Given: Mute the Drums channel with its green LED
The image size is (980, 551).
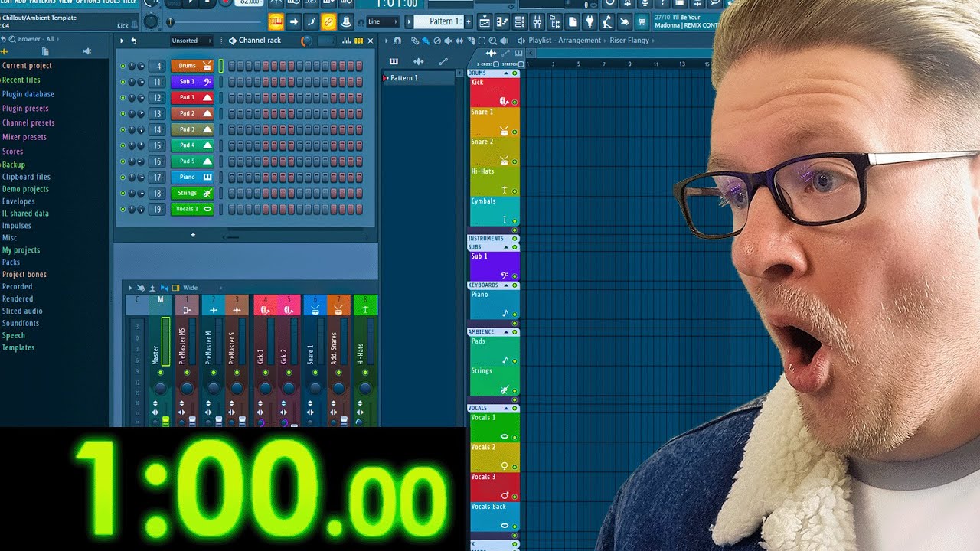Looking at the screenshot, I should pyautogui.click(x=122, y=67).
